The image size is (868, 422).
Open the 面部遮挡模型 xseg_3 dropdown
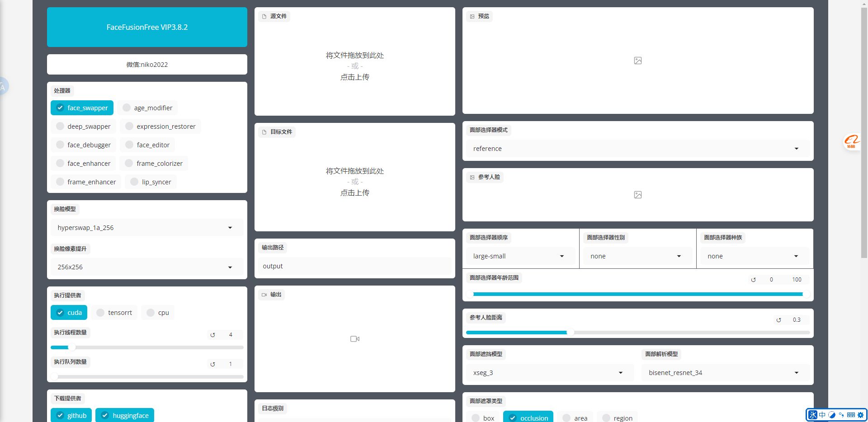pos(550,373)
